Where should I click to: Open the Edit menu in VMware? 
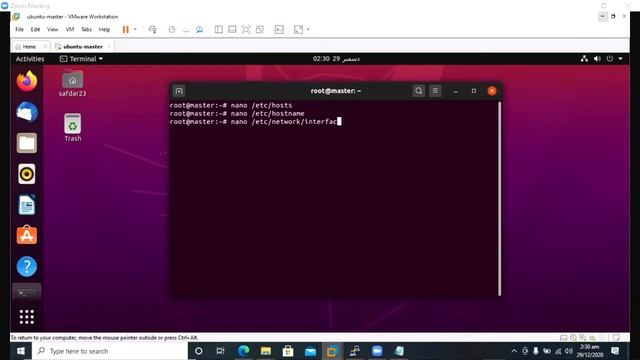36,29
